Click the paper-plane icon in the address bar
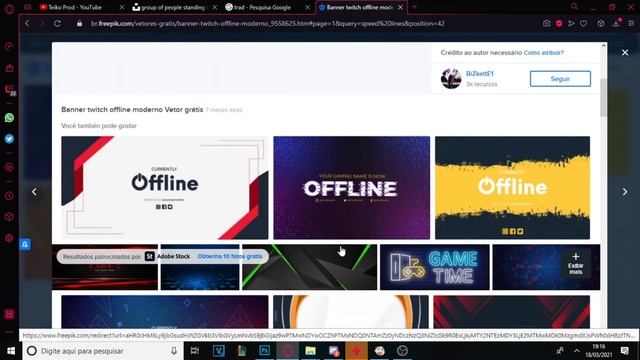 click(571, 24)
